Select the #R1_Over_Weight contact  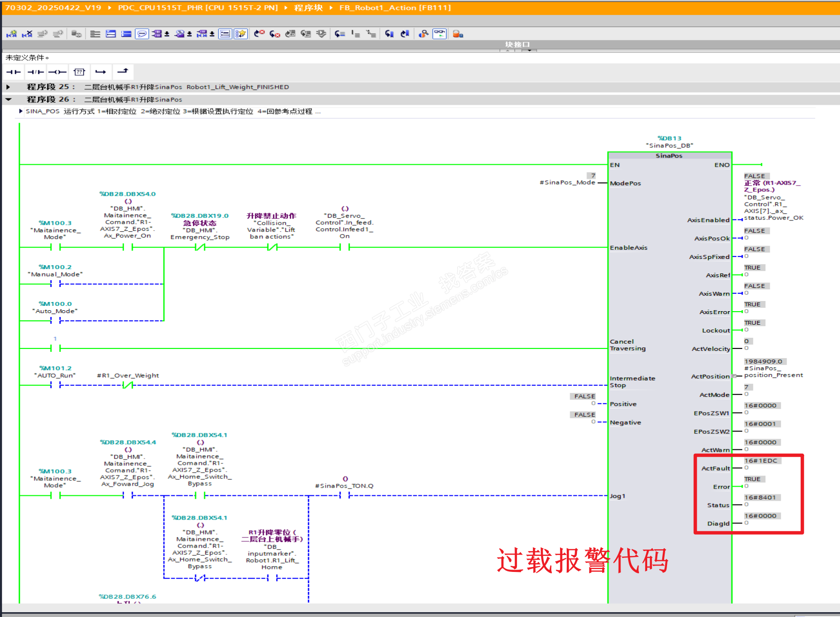point(128,385)
